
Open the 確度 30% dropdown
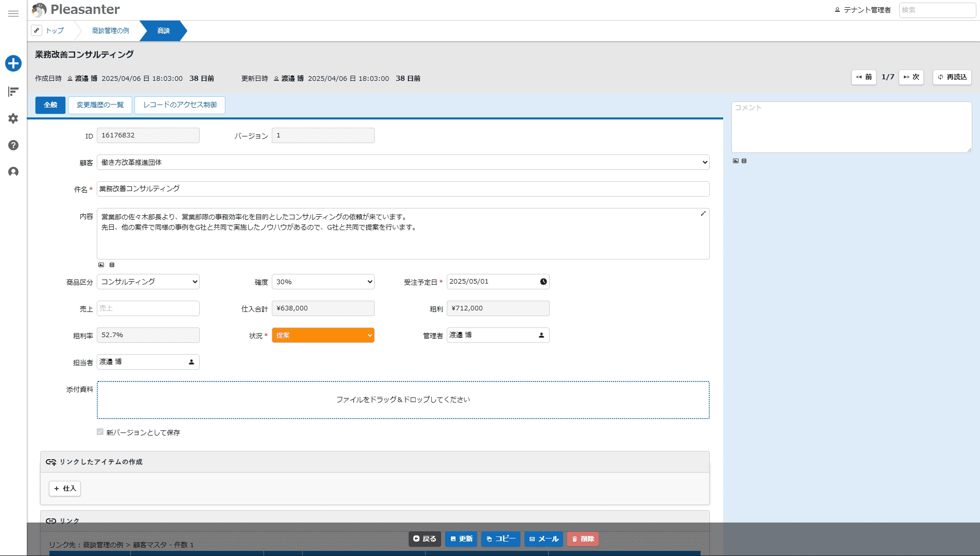323,282
